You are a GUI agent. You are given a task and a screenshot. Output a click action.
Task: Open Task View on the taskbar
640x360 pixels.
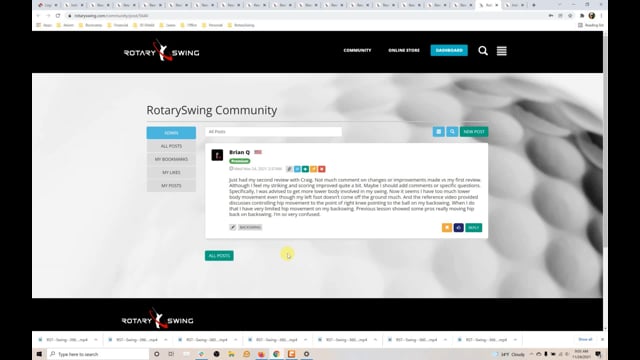click(171, 354)
